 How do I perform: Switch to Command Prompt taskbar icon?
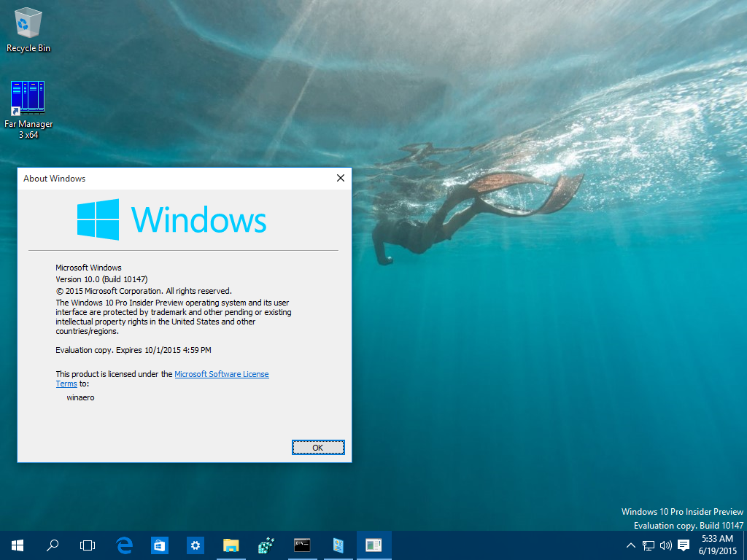[x=302, y=545]
